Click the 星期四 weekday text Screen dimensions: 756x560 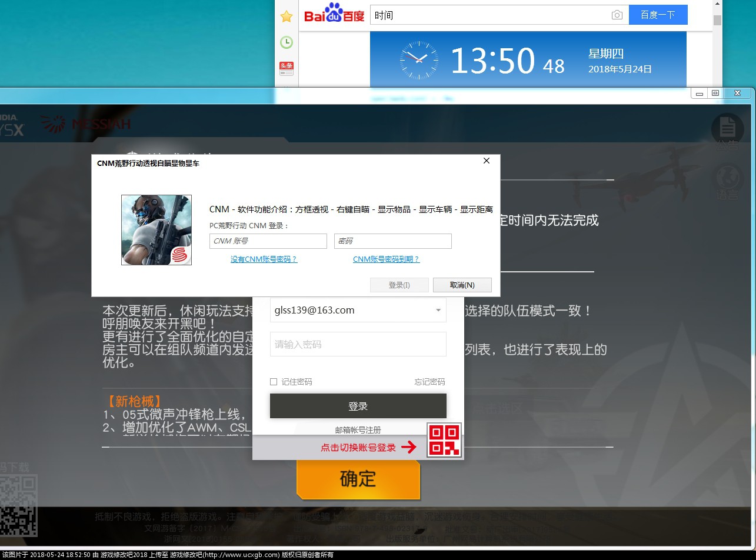[606, 54]
